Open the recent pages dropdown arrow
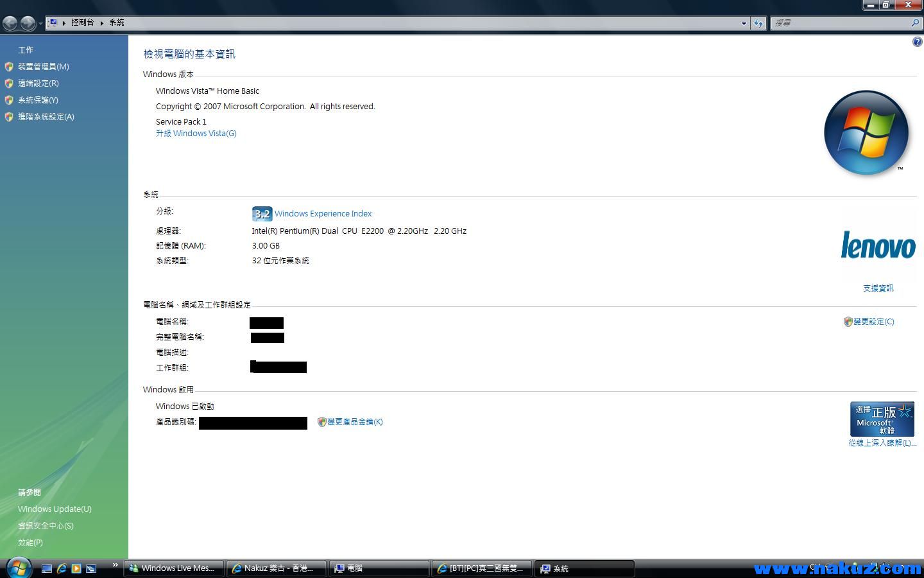Screen dimensions: 924x578 pos(40,24)
